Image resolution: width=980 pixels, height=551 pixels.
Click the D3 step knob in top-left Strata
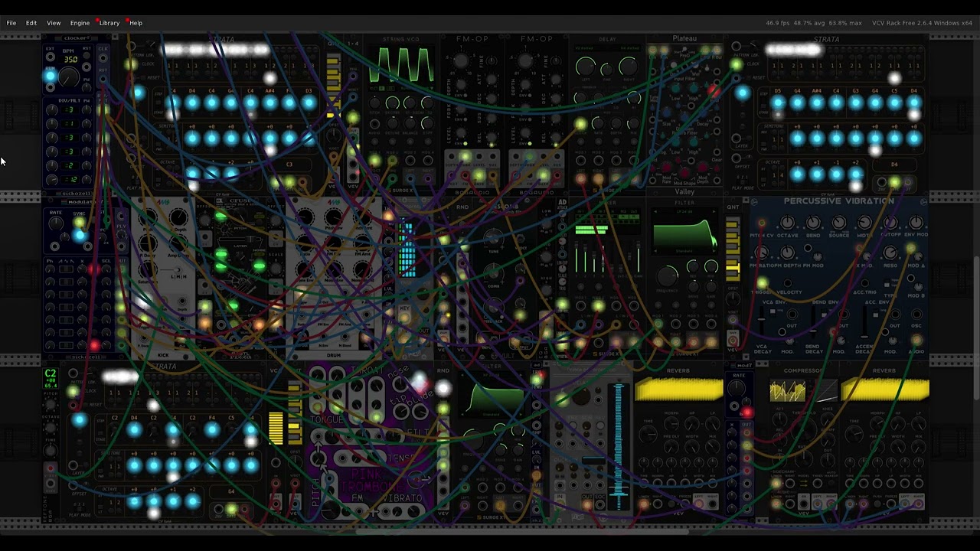[x=308, y=103]
